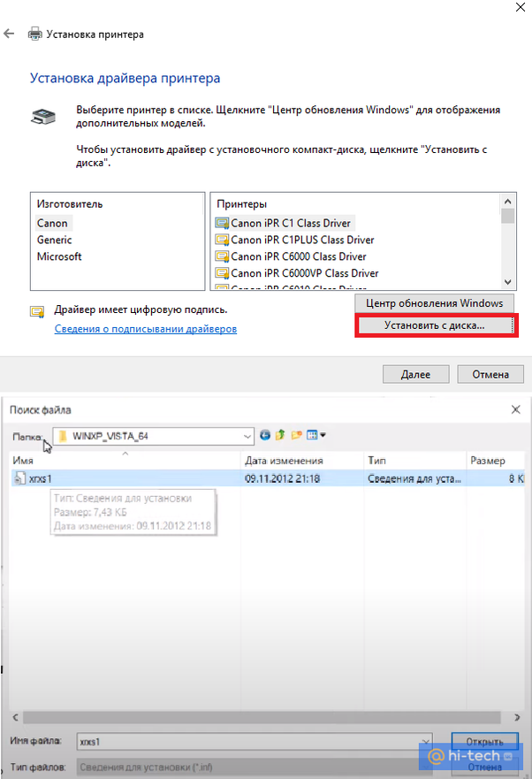Click the horizontal scrollbar in file list
This screenshot has height=779, width=532.
click(x=262, y=717)
